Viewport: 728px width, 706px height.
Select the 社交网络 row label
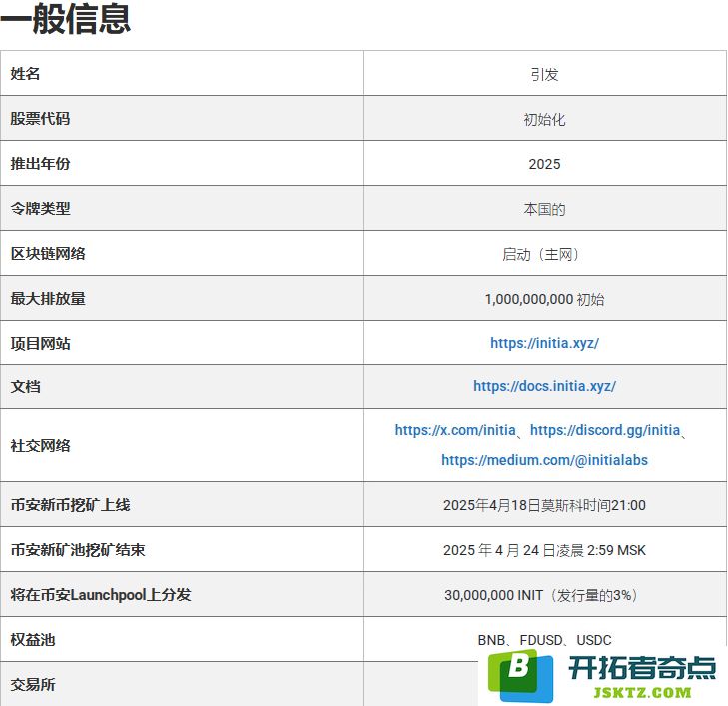(x=40, y=445)
